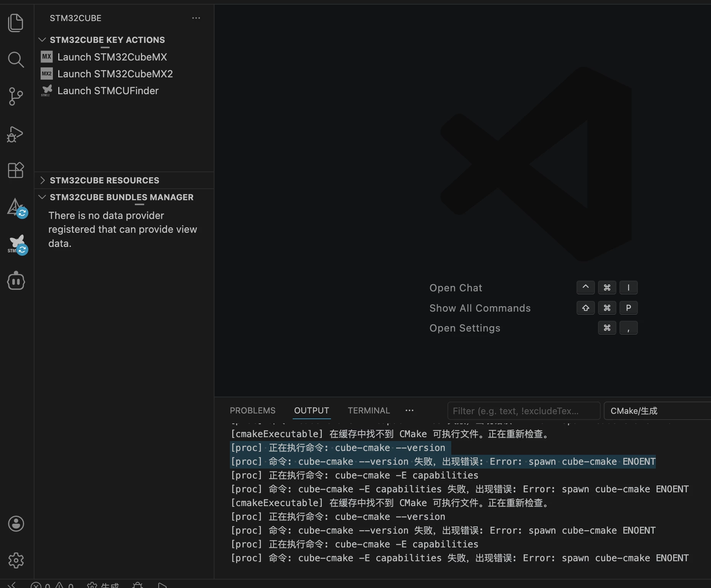Open the Run and Debug view
Viewport: 711px width, 588px height.
(x=15, y=134)
